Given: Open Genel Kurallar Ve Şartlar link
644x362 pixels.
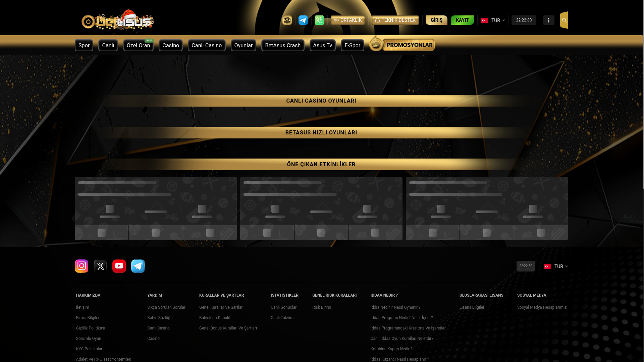Looking at the screenshot, I should pyautogui.click(x=221, y=307).
